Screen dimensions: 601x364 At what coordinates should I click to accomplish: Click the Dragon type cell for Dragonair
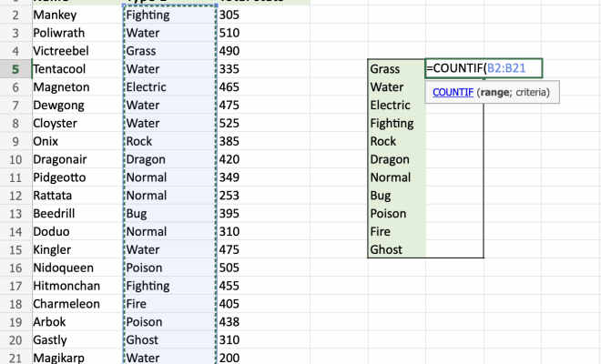pyautogui.click(x=168, y=159)
